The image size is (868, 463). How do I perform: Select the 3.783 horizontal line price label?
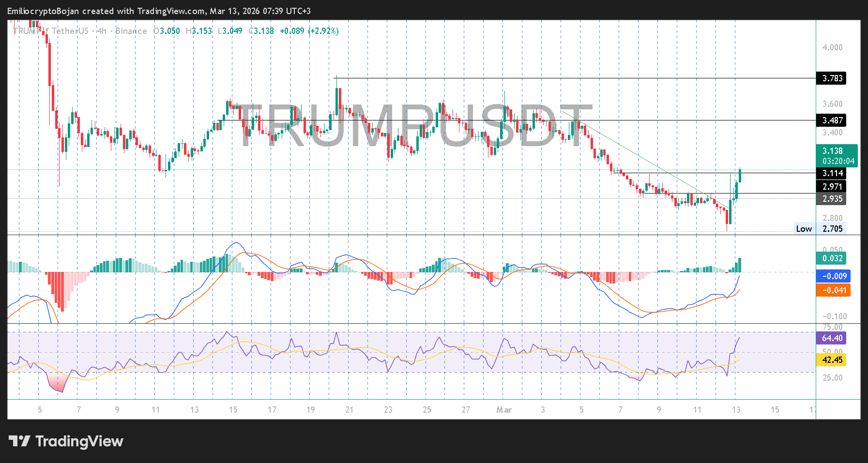click(x=831, y=78)
